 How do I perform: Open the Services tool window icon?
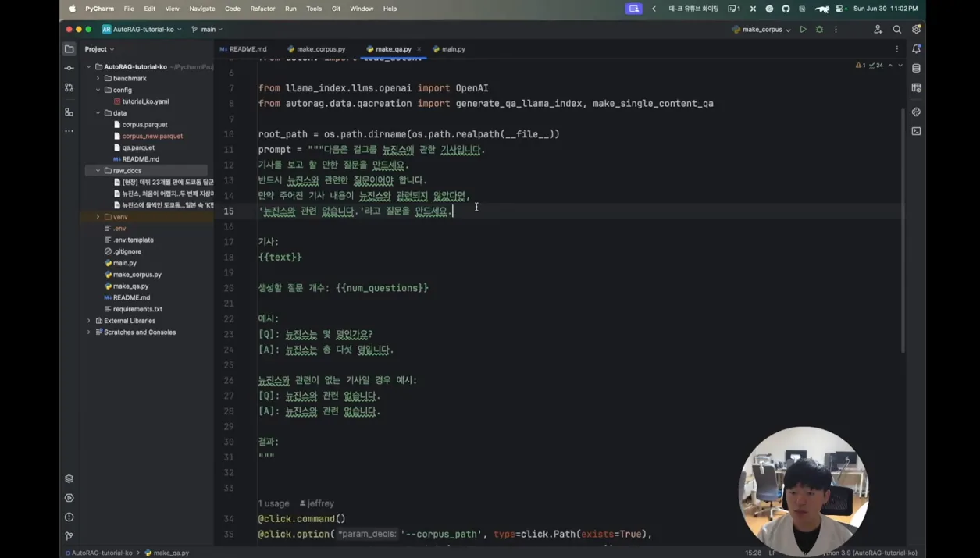point(69,498)
